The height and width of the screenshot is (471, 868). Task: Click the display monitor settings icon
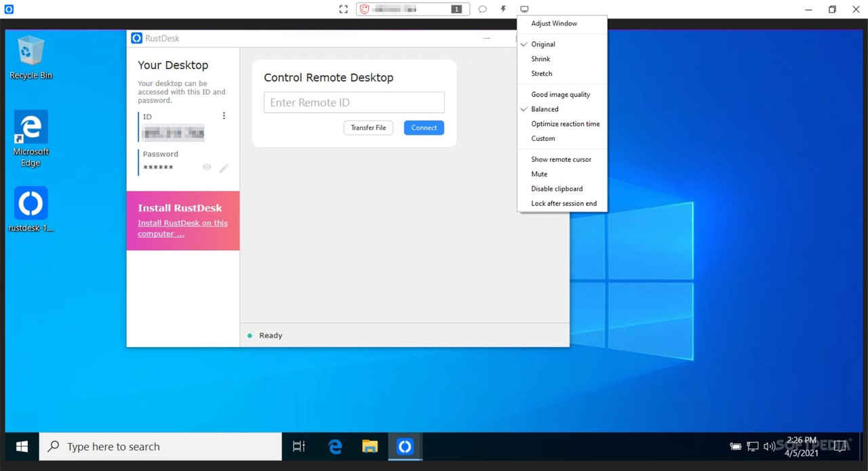click(524, 9)
